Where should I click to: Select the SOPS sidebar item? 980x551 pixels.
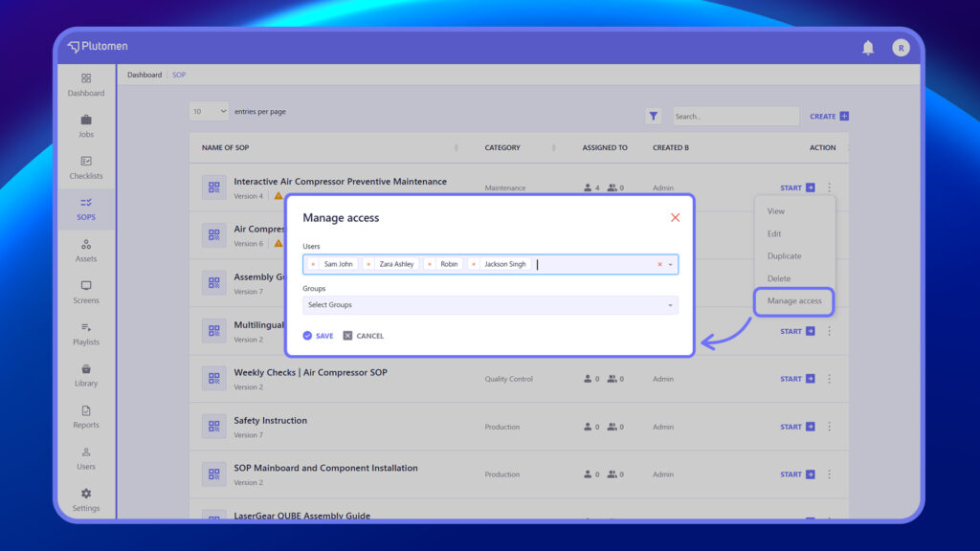coord(85,209)
